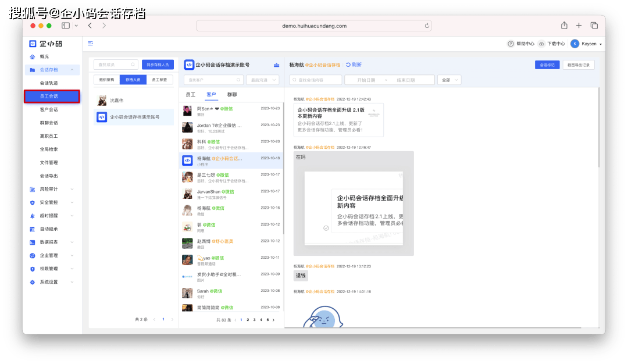The image size is (628, 364).
Task: Select customer 赵西博 in the list
Action: (231, 244)
